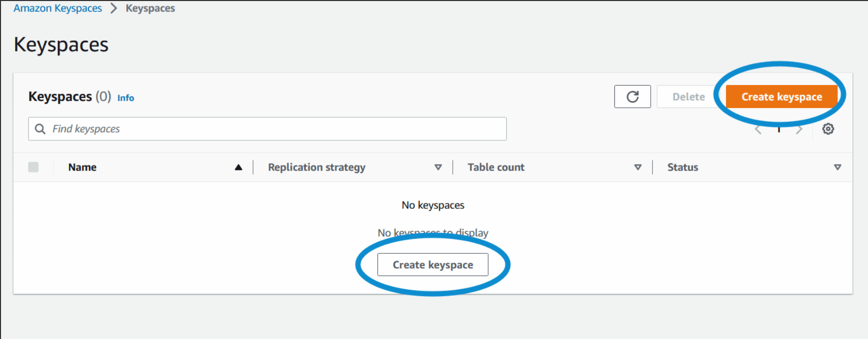Click the Table count column header
This screenshot has width=868, height=339.
[x=496, y=167]
